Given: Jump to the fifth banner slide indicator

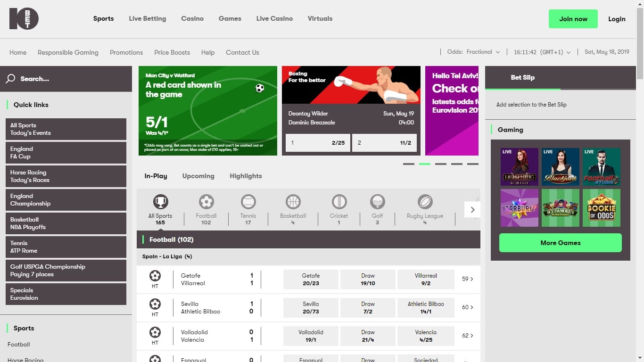Looking at the screenshot, I should [x=473, y=164].
